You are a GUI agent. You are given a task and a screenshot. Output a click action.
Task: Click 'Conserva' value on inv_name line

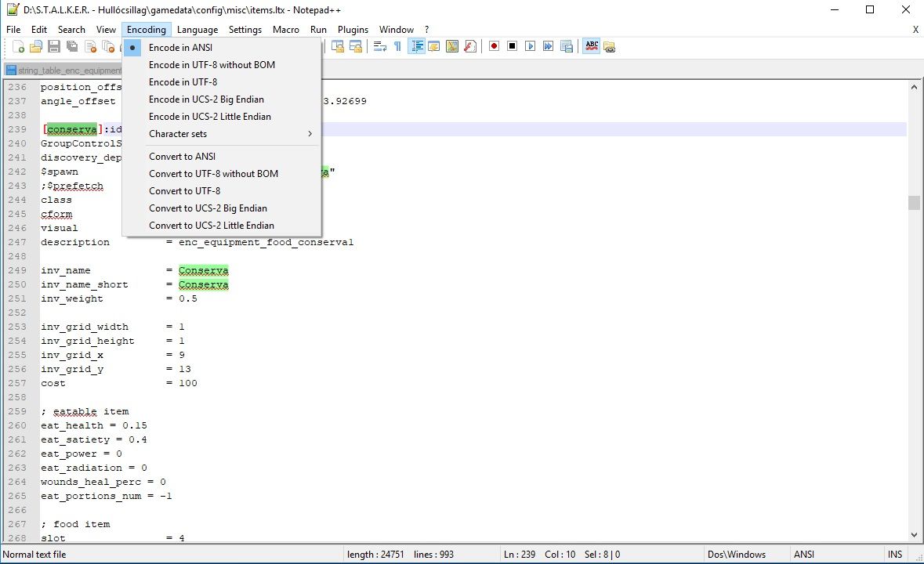[x=203, y=271]
